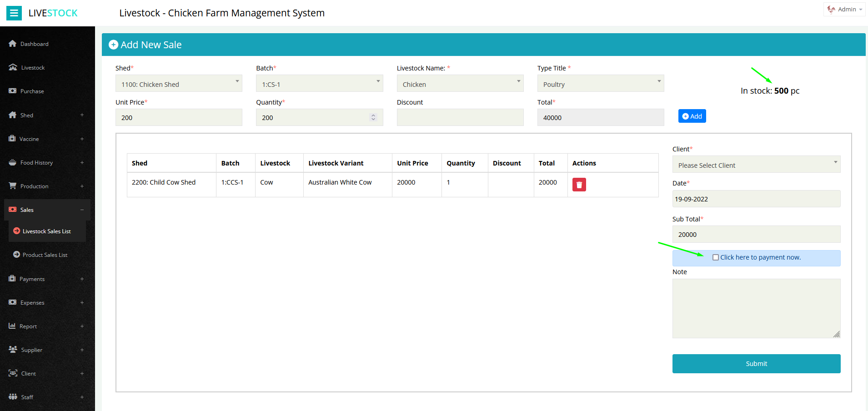Click the Quantity stepper arrows
This screenshot has height=411, width=868.
373,117
